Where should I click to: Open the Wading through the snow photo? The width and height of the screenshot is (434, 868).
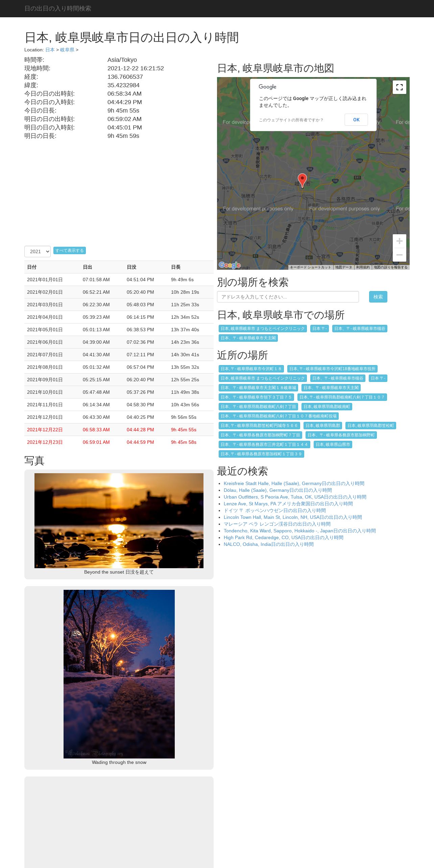click(x=119, y=674)
